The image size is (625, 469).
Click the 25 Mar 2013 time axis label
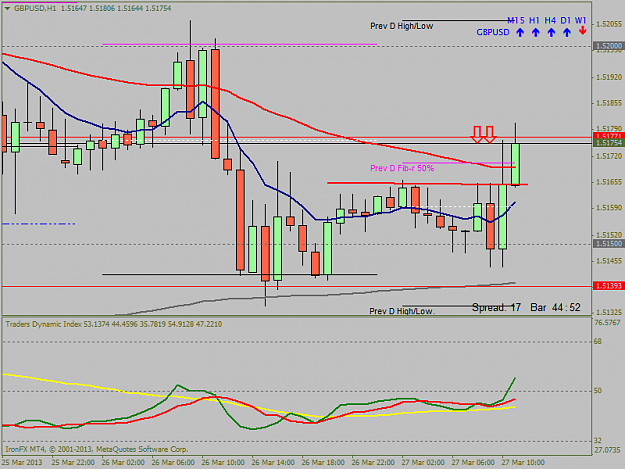click(22, 462)
